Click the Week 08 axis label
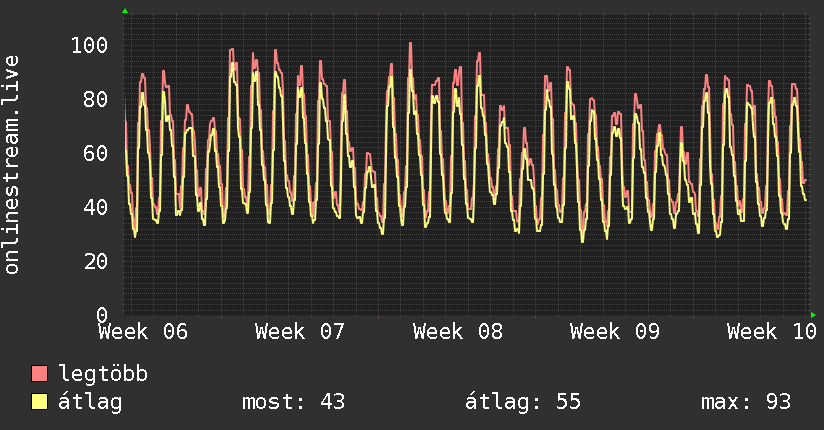Screen dimensions: 824x430 tap(458, 332)
